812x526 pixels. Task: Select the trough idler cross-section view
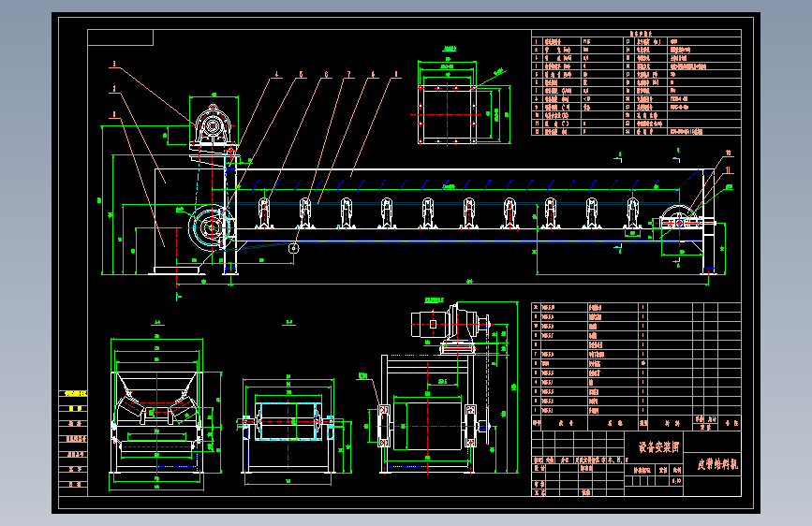pos(156,422)
